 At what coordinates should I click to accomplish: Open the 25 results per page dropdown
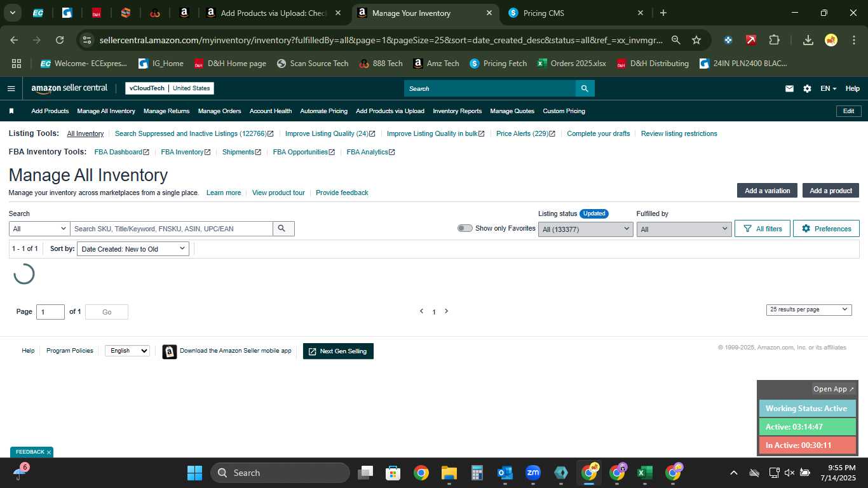(808, 309)
